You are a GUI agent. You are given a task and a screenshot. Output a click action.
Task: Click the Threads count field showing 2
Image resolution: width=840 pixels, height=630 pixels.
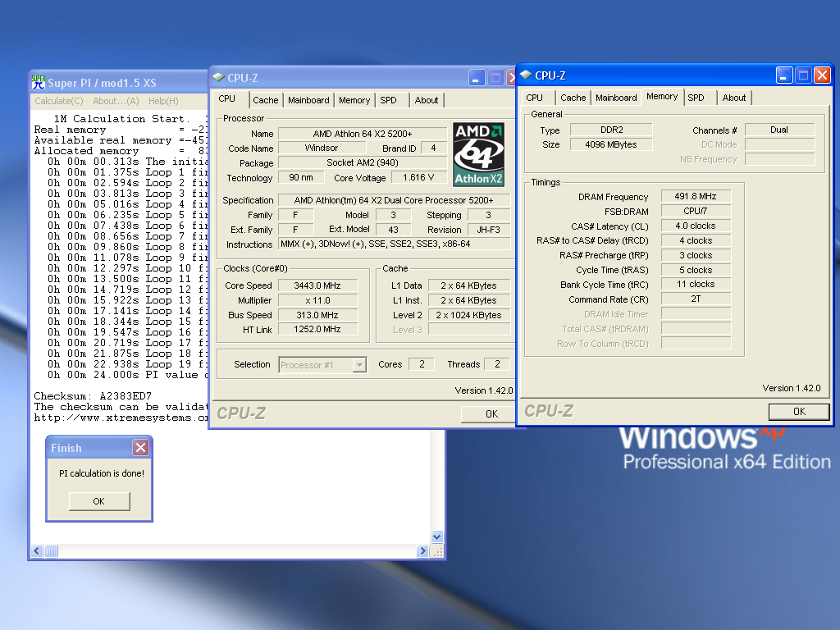497,364
